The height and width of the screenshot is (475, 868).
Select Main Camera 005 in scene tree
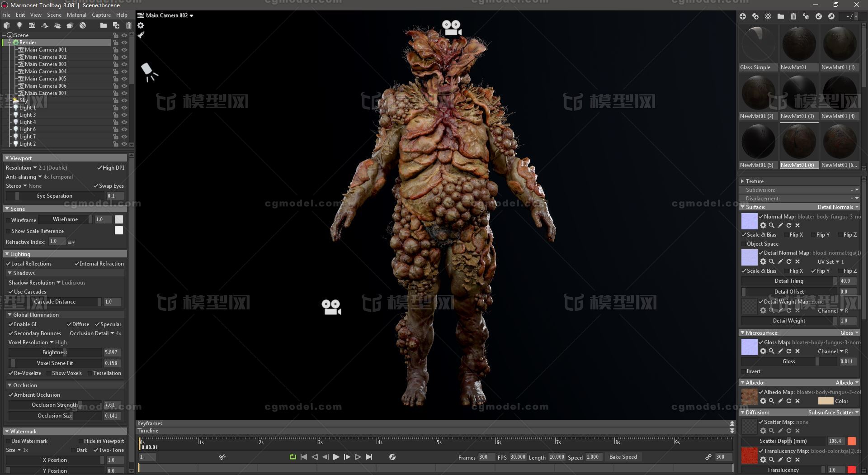46,79
